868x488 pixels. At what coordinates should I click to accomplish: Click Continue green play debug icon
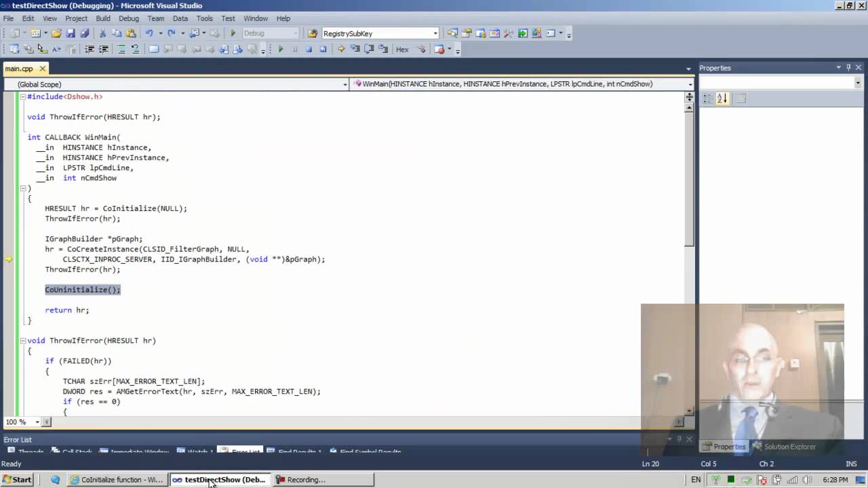(x=281, y=49)
